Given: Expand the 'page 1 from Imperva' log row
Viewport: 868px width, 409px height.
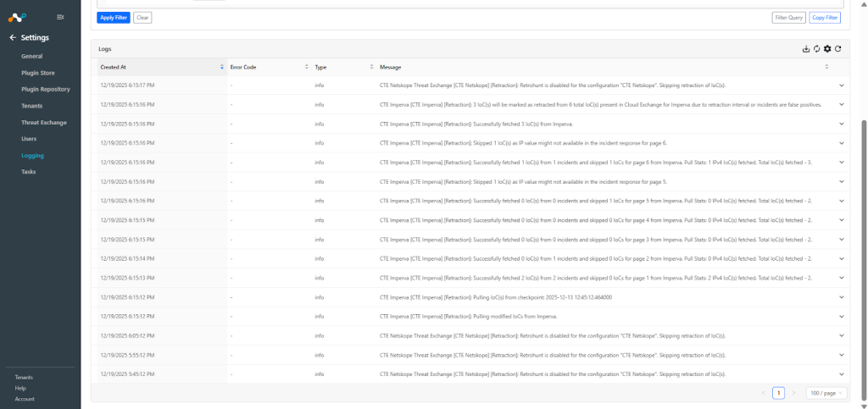Looking at the screenshot, I should pos(842,278).
